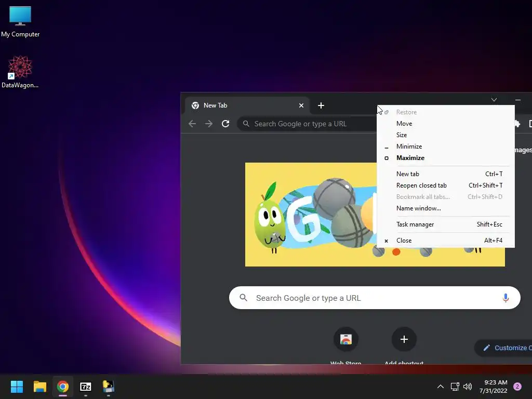
Task: Select Maximize in the context menu
Action: pos(446,158)
